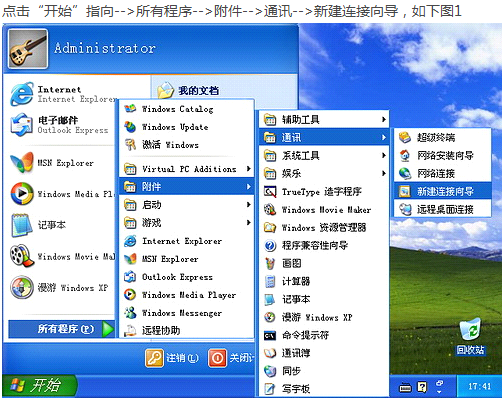Image resolution: width=502 pixels, height=398 pixels.
Task: Click the taskbar clock showing 17:41
Action: (479, 386)
